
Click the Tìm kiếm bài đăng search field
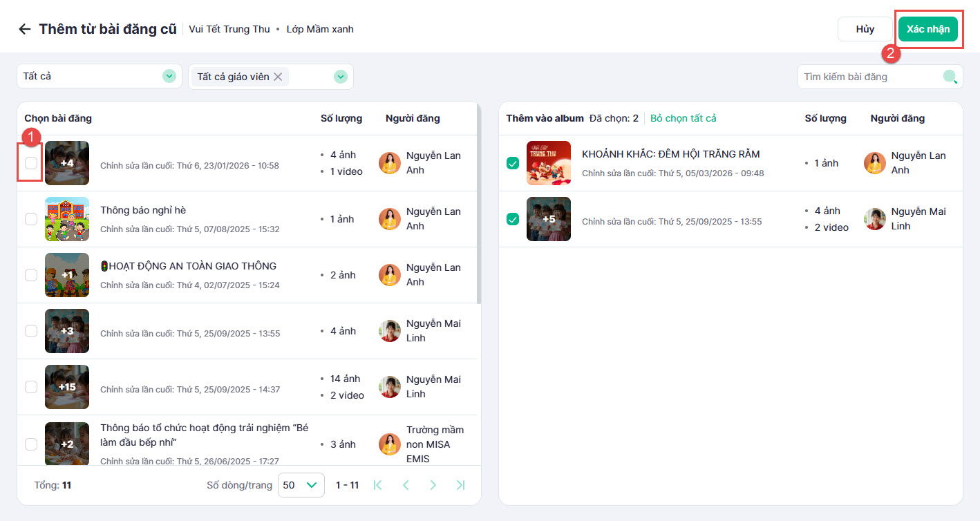pyautogui.click(x=869, y=77)
